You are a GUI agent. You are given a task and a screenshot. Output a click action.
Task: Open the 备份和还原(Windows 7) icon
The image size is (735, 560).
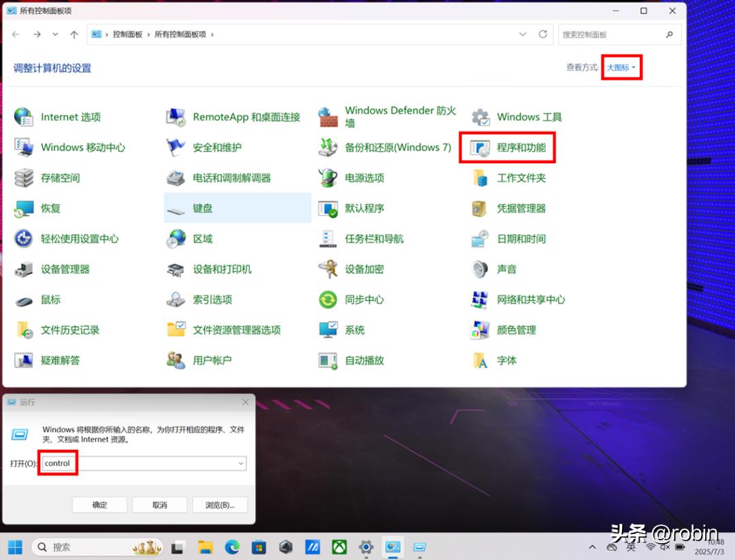pyautogui.click(x=328, y=147)
